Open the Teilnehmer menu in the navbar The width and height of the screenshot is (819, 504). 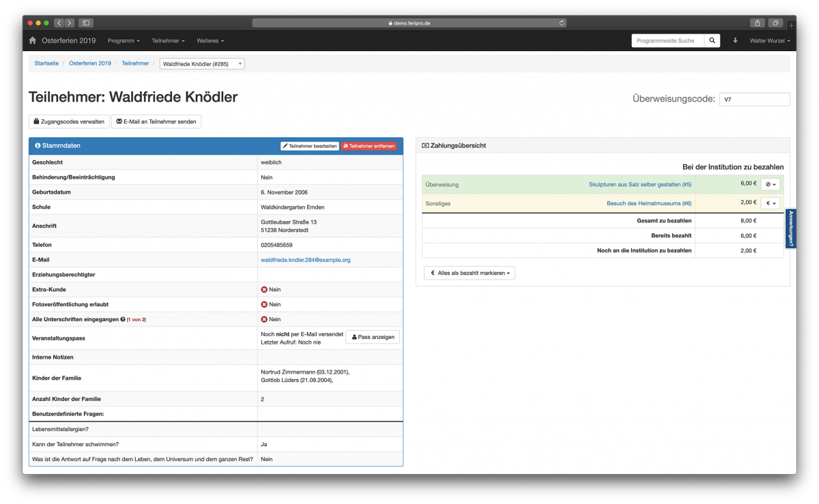pyautogui.click(x=167, y=40)
